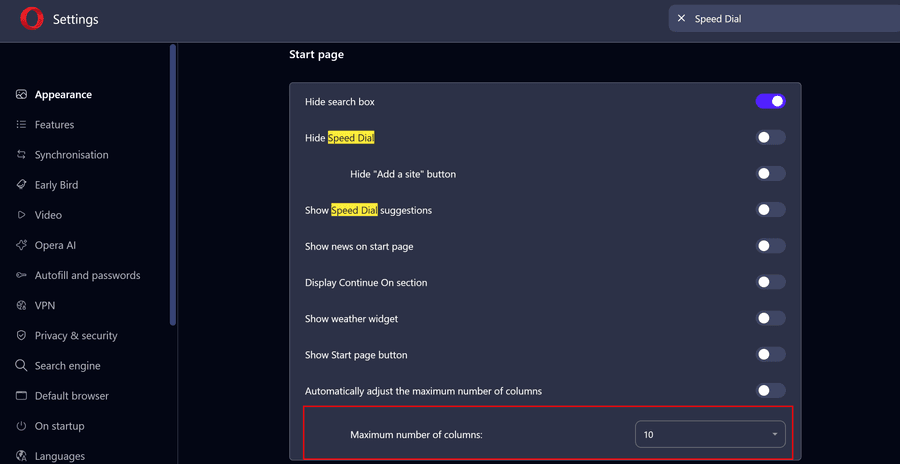The width and height of the screenshot is (900, 464).
Task: Open Maximum number of columns dropdown
Action: click(710, 434)
